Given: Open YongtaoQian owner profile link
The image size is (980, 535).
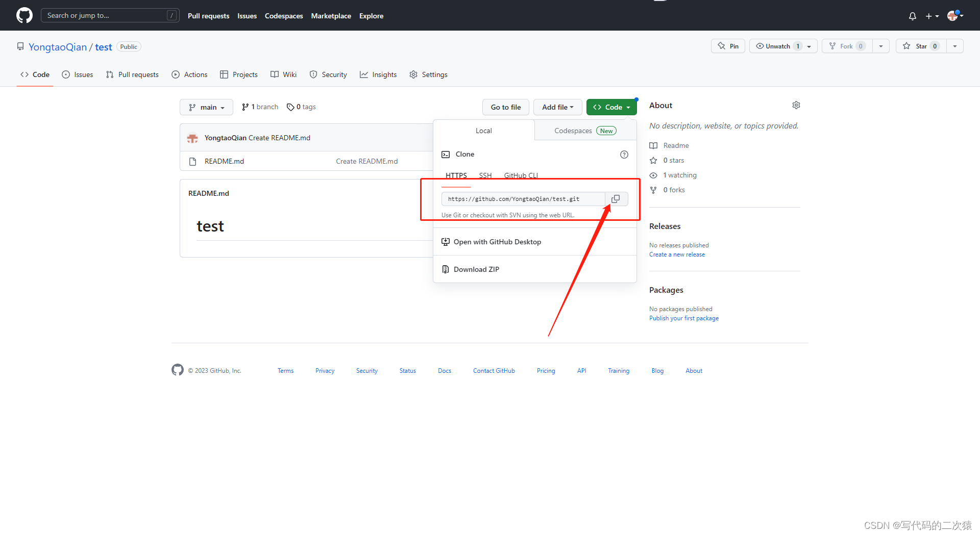Looking at the screenshot, I should 58,47.
